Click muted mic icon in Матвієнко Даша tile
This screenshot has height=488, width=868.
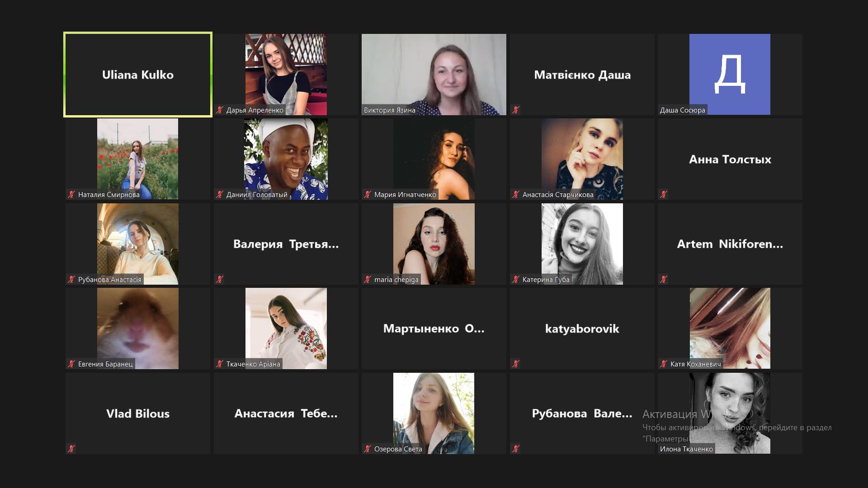pyautogui.click(x=516, y=110)
